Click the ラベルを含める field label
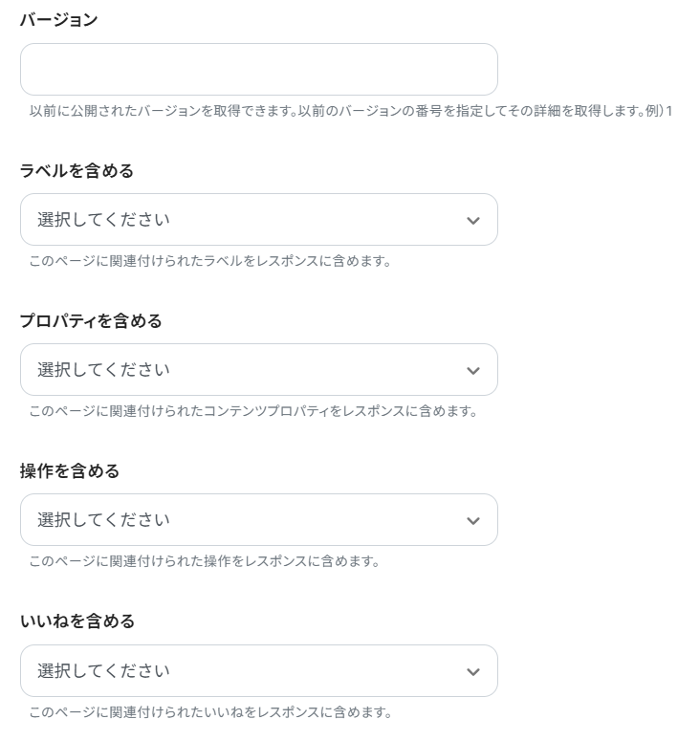This screenshot has height=741, width=700. [77, 171]
